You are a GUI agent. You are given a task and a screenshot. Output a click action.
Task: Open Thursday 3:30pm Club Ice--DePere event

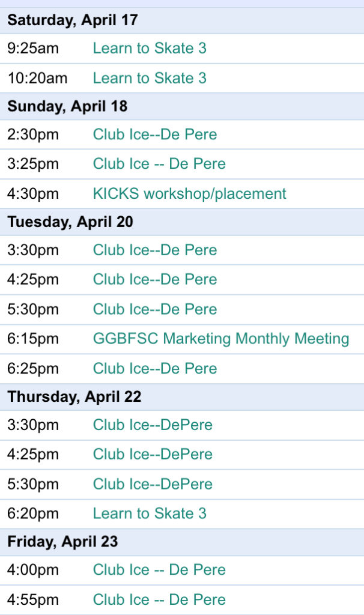click(153, 425)
